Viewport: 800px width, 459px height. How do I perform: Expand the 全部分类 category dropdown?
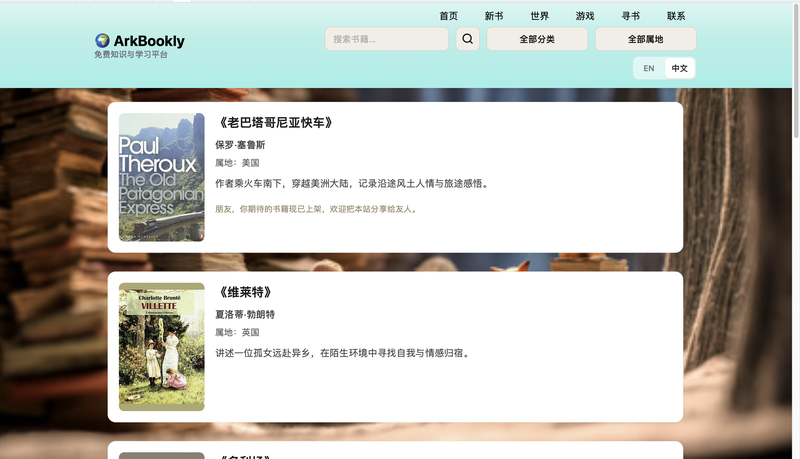537,39
